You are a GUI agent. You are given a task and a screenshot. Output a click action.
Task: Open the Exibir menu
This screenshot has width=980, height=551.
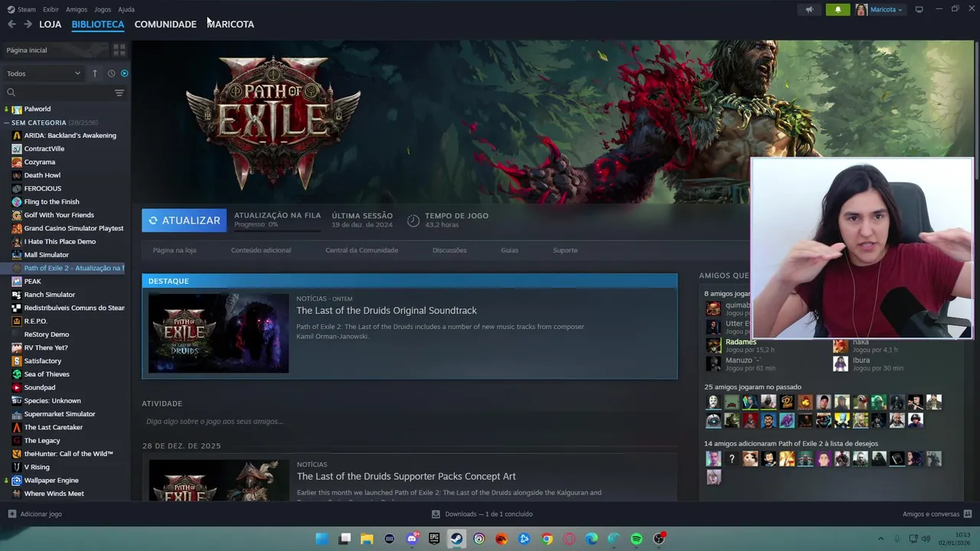(x=51, y=10)
